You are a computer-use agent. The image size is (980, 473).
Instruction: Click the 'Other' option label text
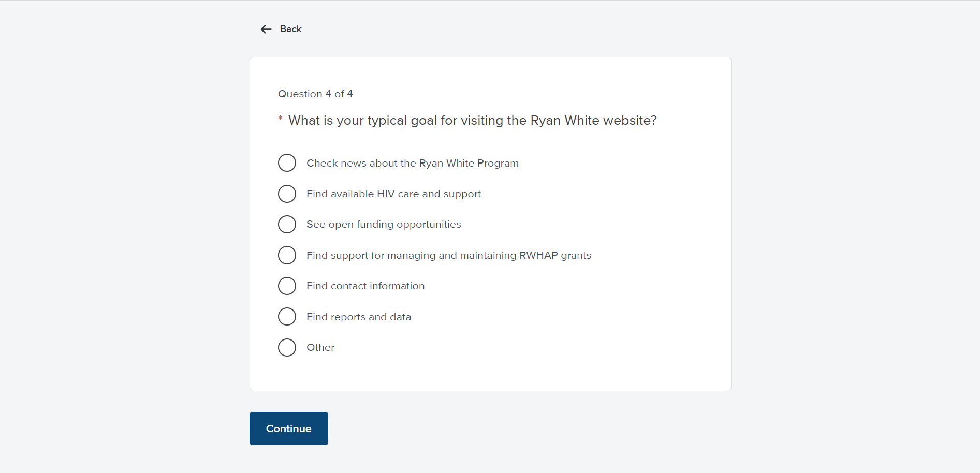[x=320, y=348]
